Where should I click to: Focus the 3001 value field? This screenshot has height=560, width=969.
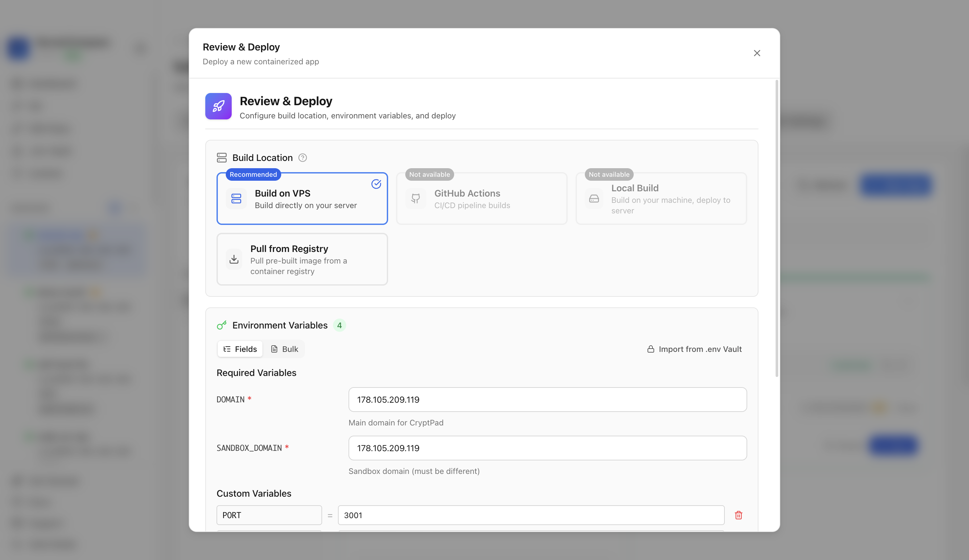pyautogui.click(x=531, y=515)
